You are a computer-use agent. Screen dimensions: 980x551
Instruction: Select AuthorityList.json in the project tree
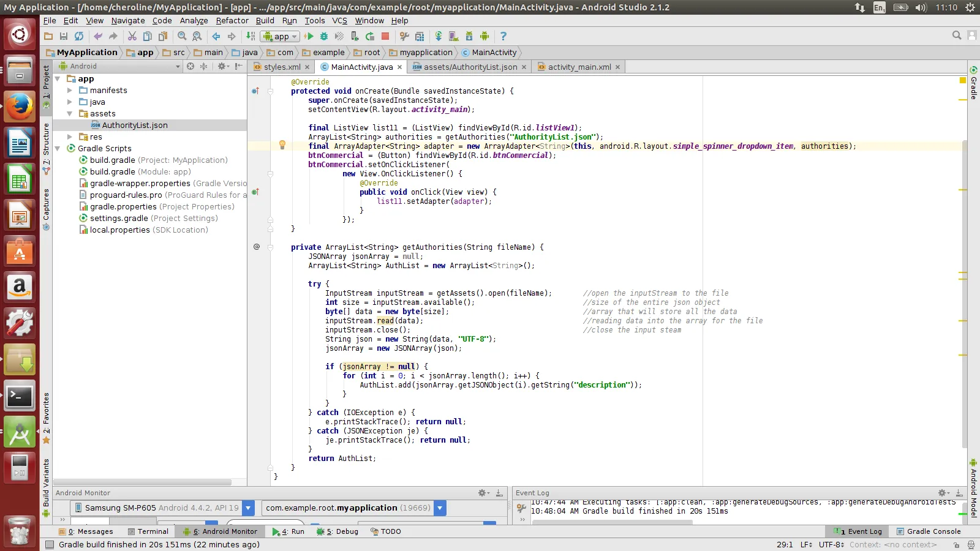(x=134, y=126)
